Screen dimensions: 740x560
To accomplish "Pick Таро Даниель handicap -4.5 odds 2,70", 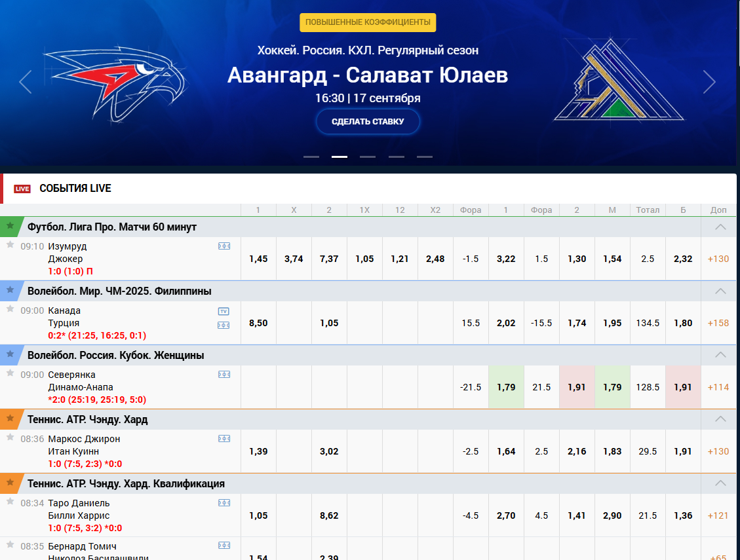I will 506,515.
